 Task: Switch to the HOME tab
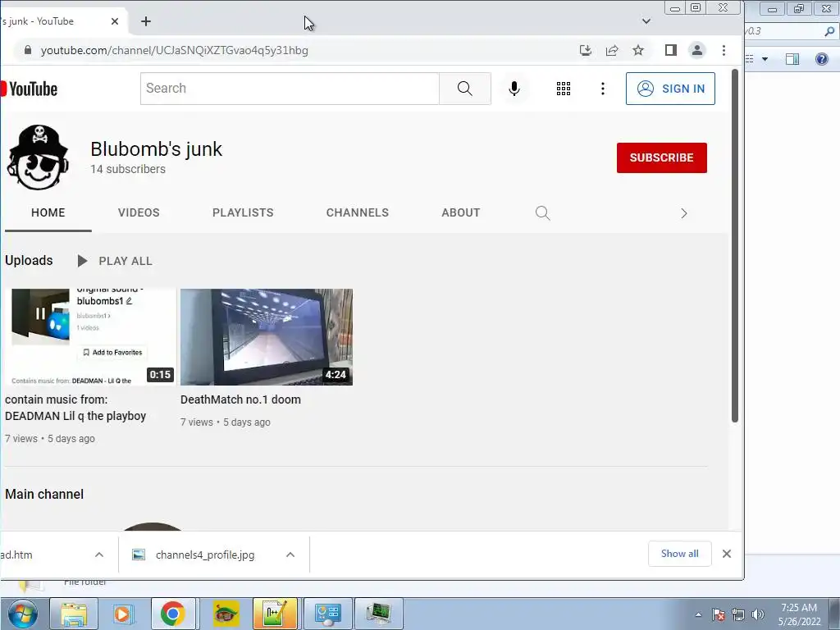point(48,212)
